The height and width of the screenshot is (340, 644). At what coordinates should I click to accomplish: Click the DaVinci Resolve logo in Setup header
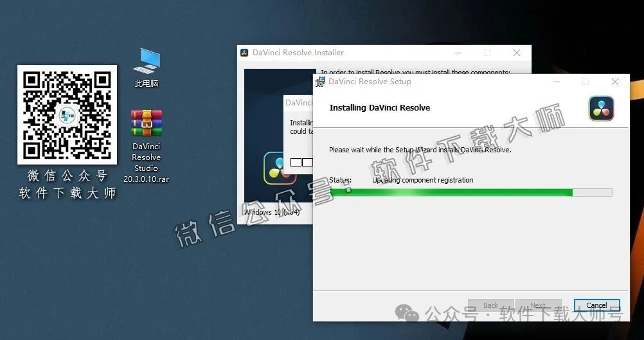pyautogui.click(x=602, y=109)
